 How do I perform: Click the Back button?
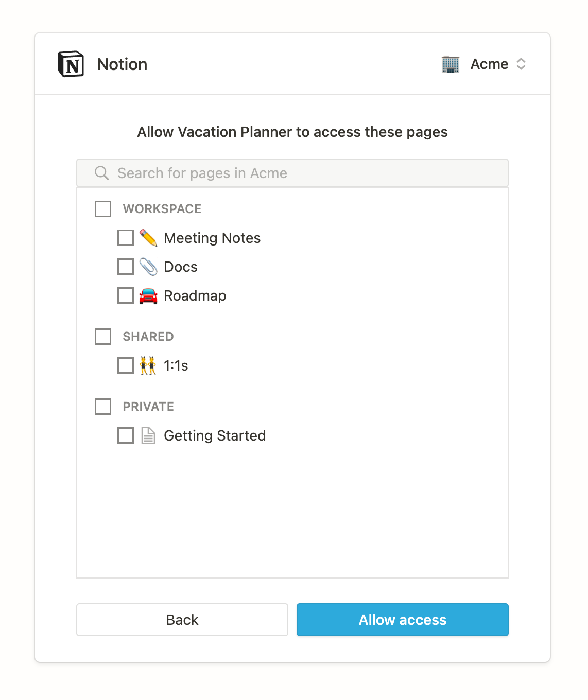point(182,620)
